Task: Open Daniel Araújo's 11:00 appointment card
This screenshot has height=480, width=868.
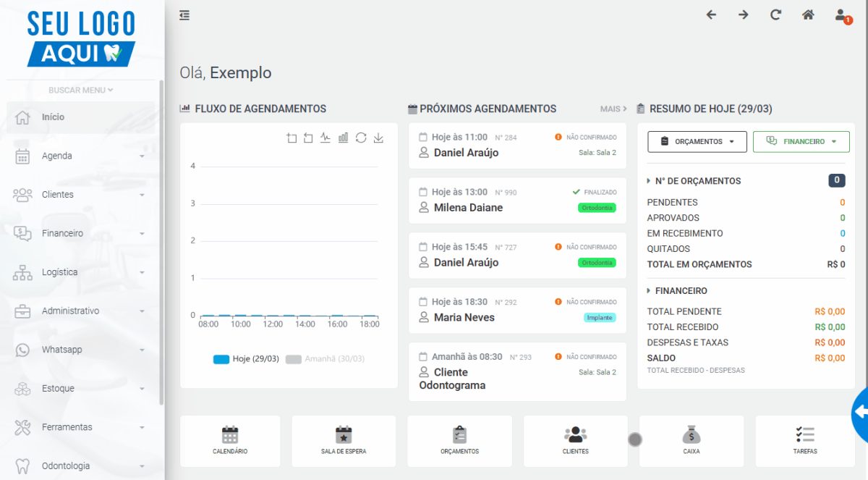Action: (517, 146)
